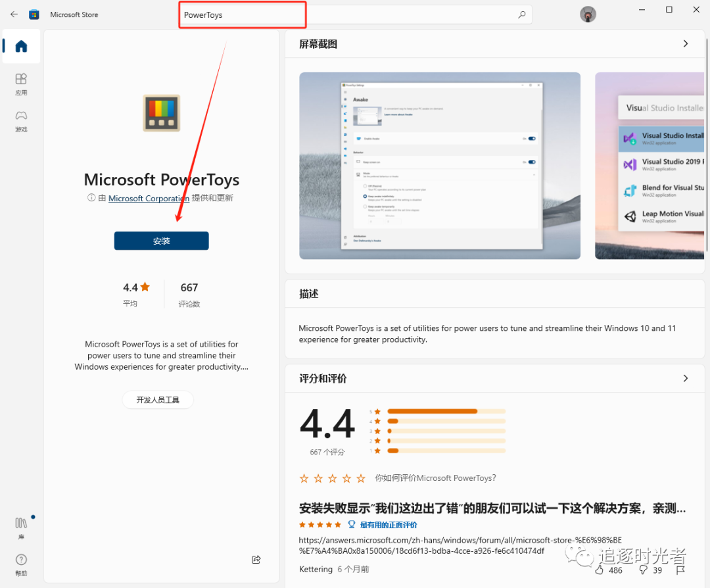Viewport: 710px width, 588px height.
Task: Click the Microsoft Store logo icon
Action: [34, 14]
